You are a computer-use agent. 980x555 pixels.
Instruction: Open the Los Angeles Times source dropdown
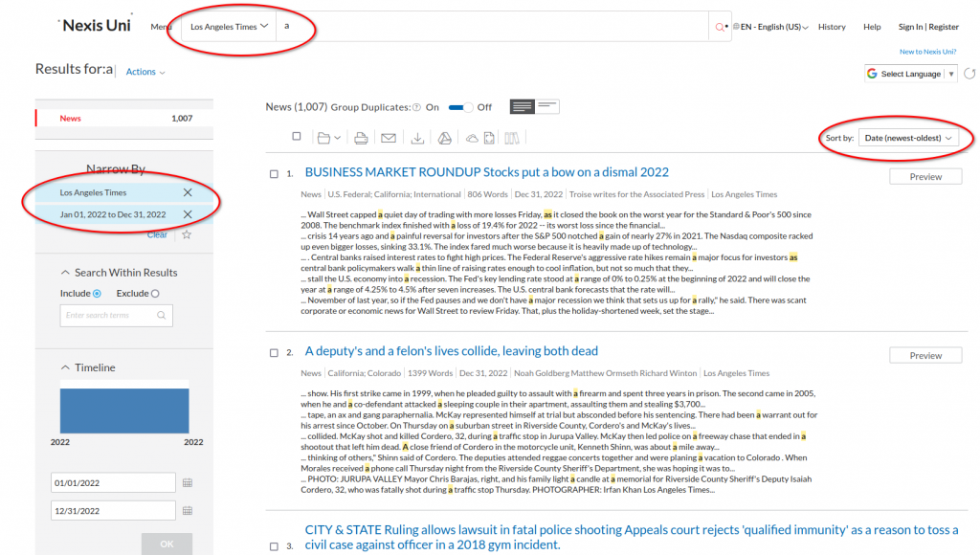pos(229,27)
